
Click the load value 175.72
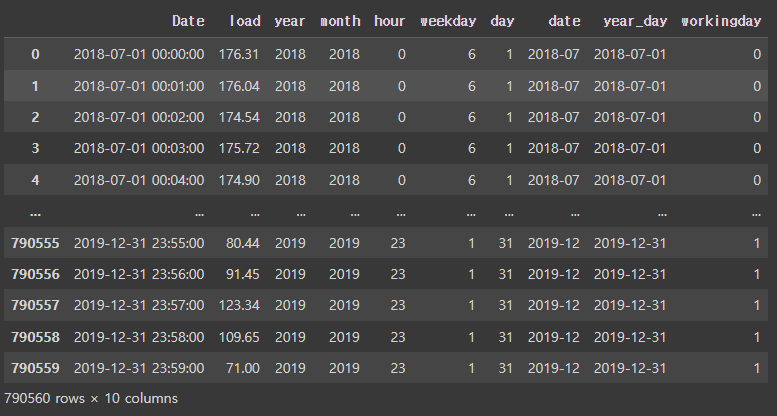click(x=239, y=148)
